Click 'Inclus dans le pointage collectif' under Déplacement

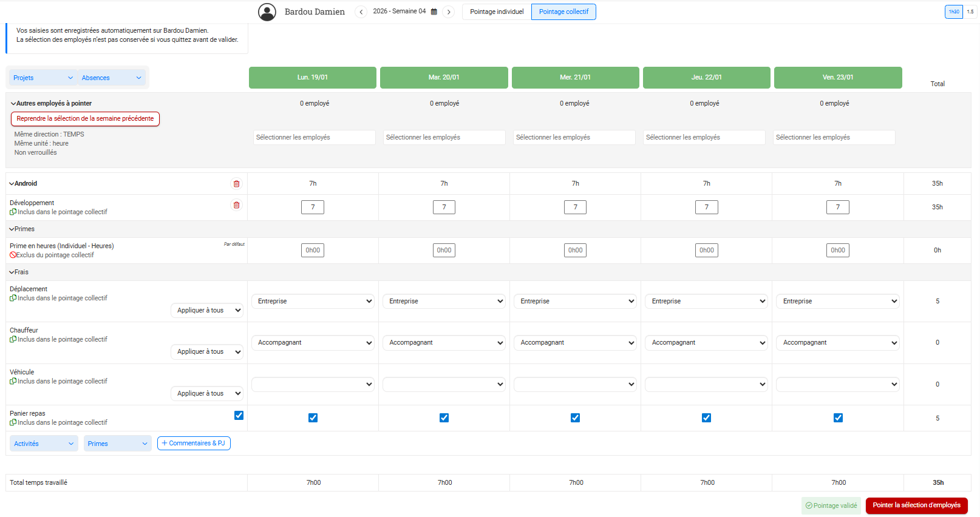[x=62, y=299]
